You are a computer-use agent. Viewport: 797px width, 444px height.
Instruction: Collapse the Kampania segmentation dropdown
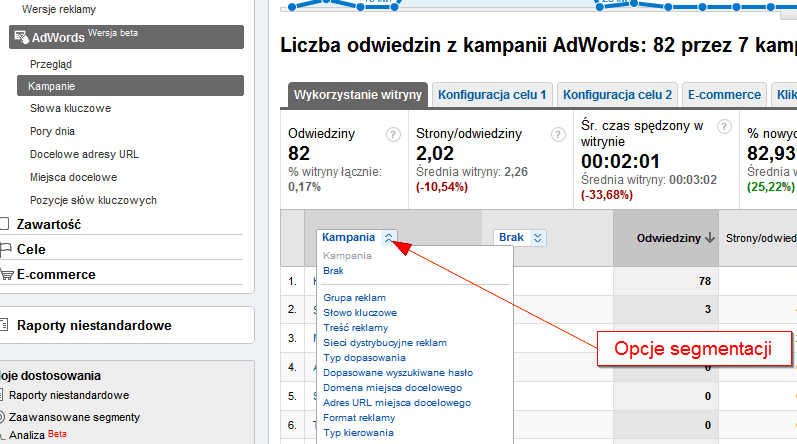389,238
